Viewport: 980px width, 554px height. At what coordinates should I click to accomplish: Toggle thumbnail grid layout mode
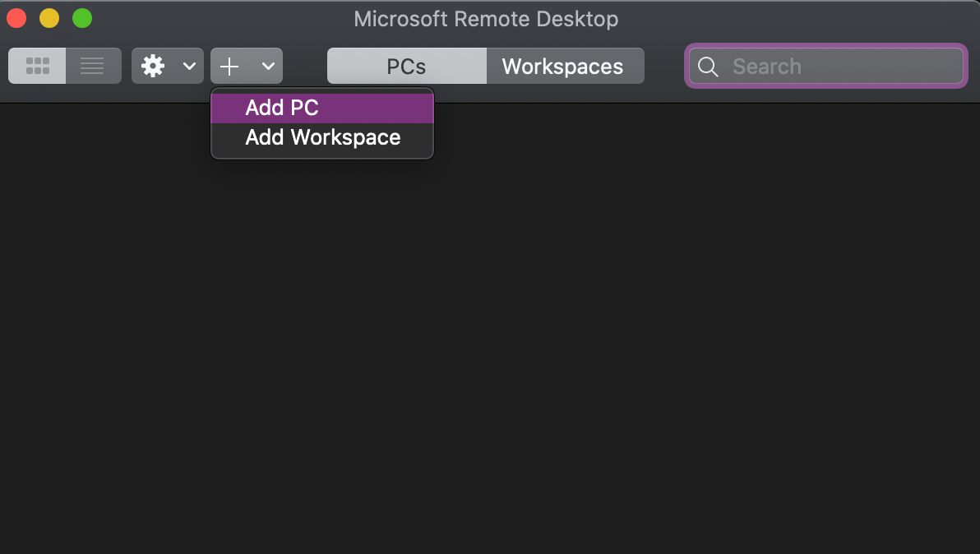[x=36, y=66]
